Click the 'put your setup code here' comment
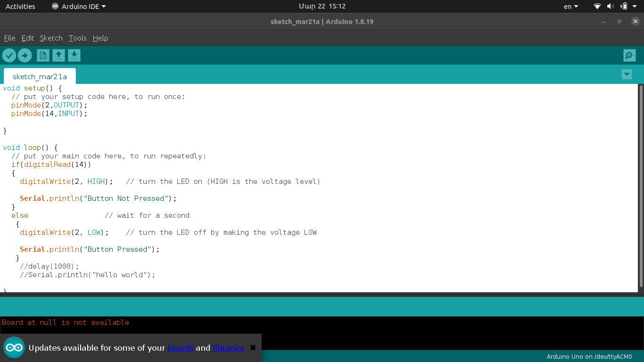The height and width of the screenshot is (362, 644). pyautogui.click(x=99, y=97)
